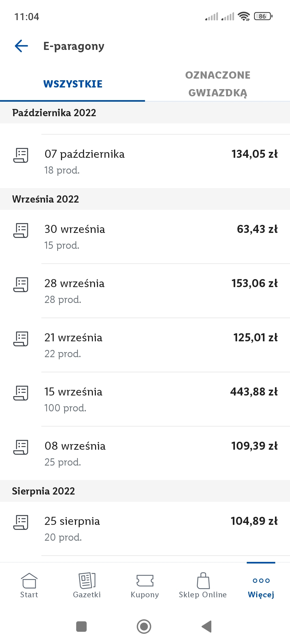The height and width of the screenshot is (644, 290).
Task: Tap receipt icon for 07 października
Action: click(21, 155)
